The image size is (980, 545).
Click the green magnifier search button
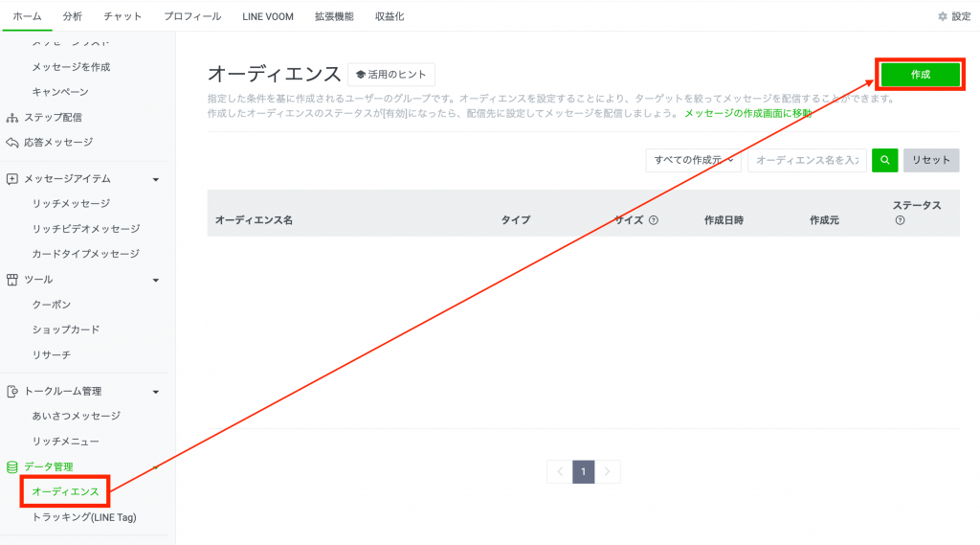click(885, 160)
